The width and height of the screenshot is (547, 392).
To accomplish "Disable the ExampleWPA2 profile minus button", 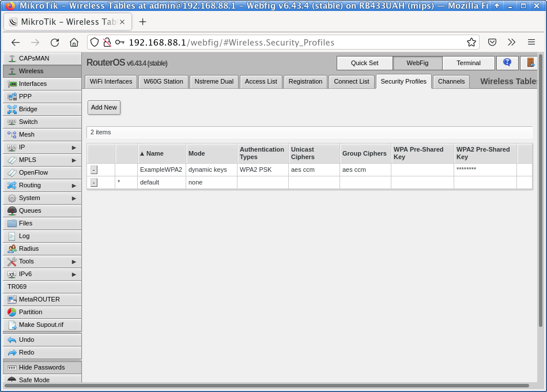I will coord(94,170).
